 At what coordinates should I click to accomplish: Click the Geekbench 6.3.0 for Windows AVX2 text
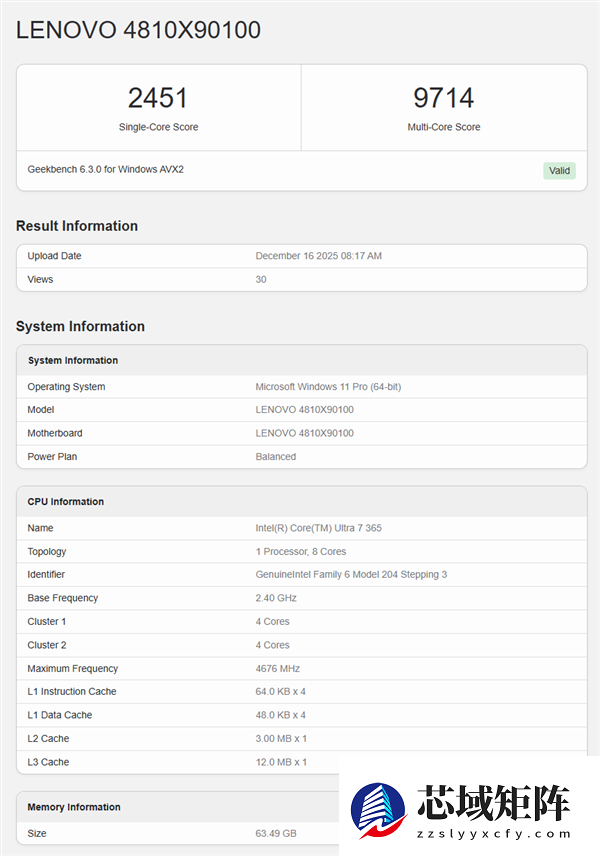pos(105,169)
